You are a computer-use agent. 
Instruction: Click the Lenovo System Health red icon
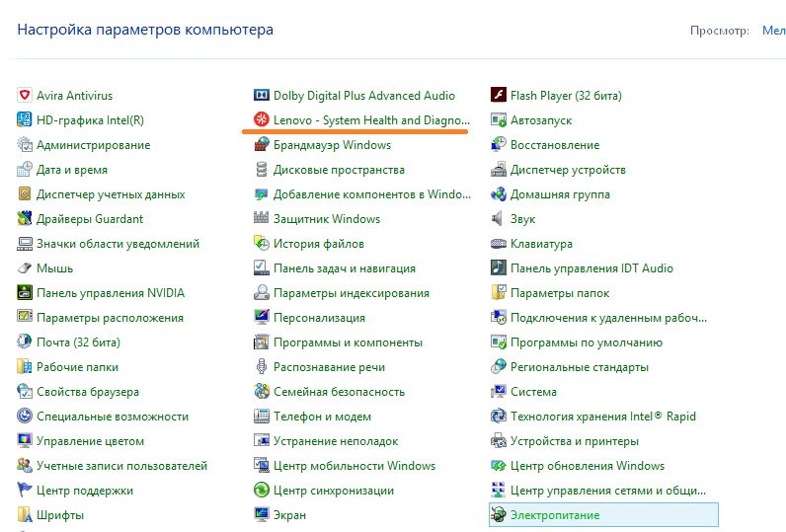click(262, 120)
